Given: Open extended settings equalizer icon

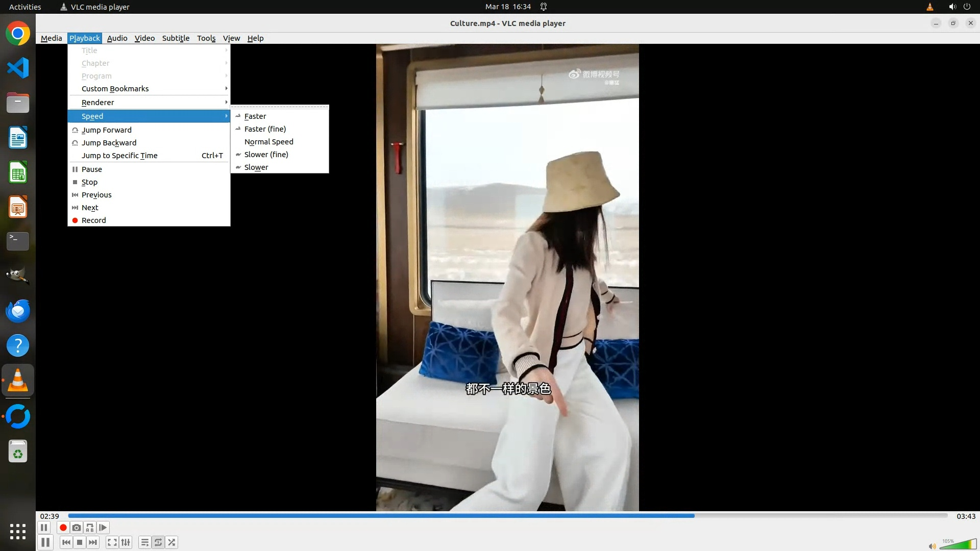Looking at the screenshot, I should click(126, 542).
